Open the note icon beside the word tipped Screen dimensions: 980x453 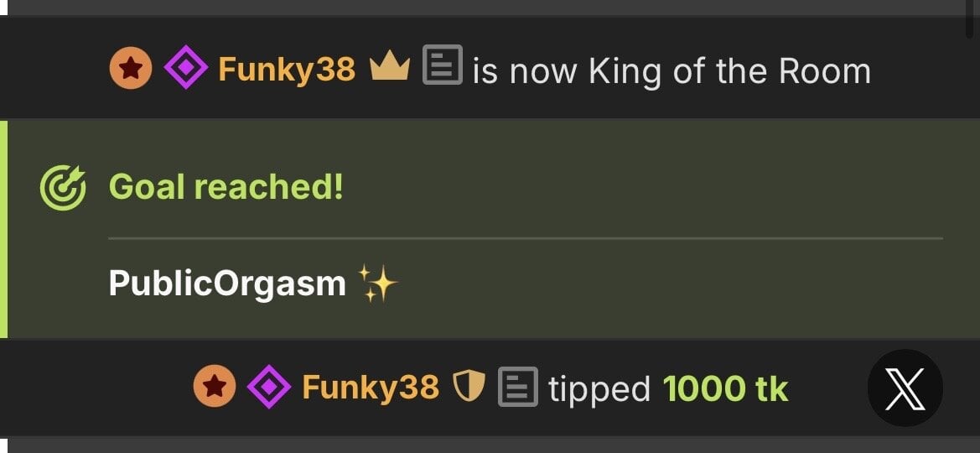pyautogui.click(x=518, y=387)
